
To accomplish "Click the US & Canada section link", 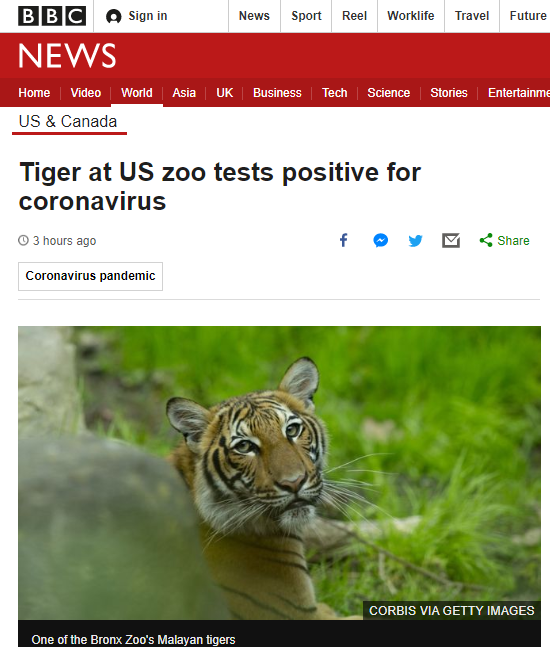I will pos(68,122).
